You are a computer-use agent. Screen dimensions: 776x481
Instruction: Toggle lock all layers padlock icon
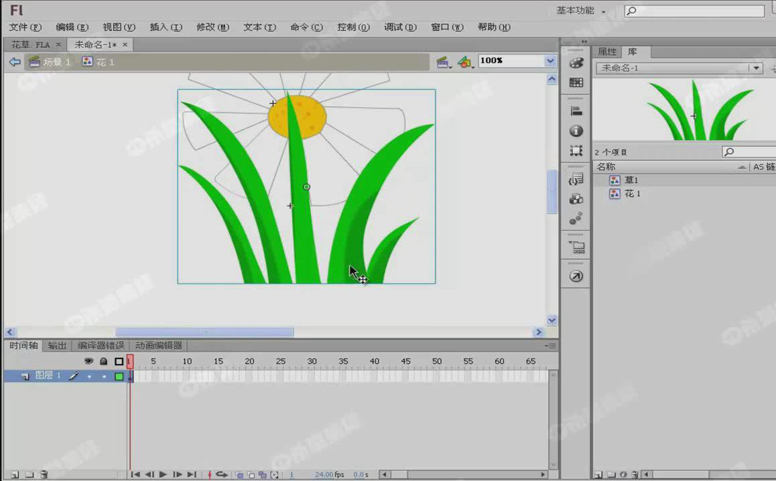tap(103, 361)
